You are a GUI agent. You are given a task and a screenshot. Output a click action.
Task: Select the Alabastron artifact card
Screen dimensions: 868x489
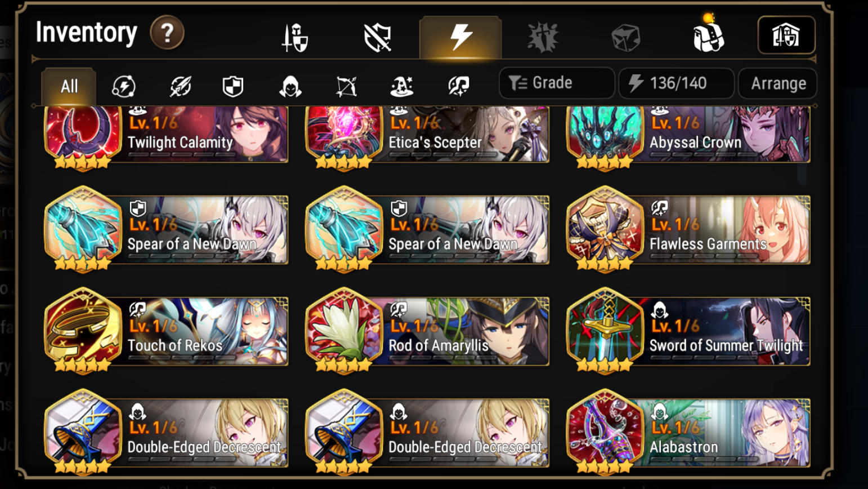(688, 433)
